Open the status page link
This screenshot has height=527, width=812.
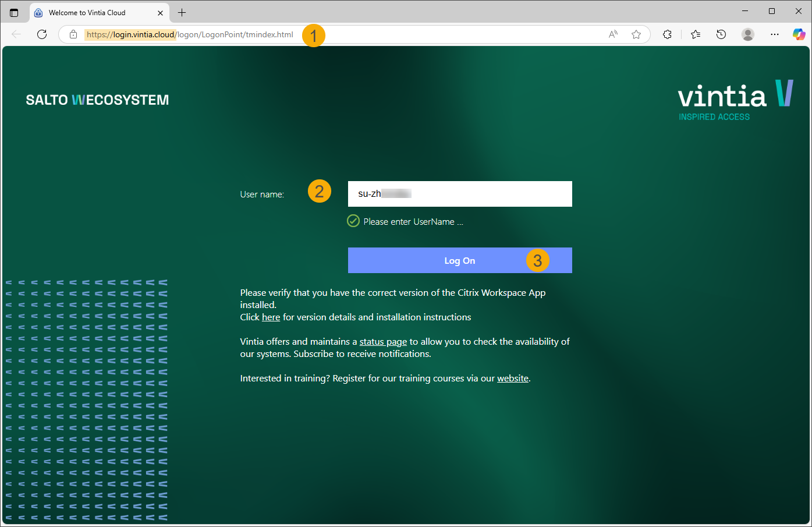click(383, 342)
